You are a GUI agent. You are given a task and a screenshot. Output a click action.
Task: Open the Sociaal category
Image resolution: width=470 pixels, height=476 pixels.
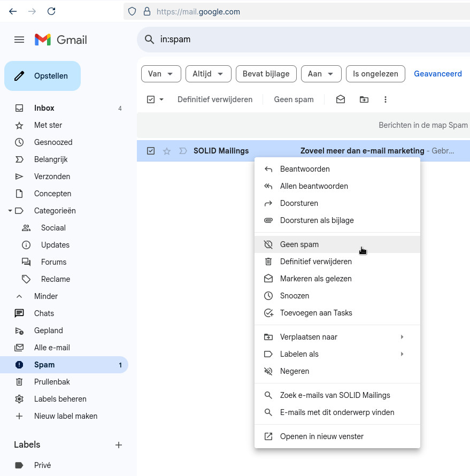[64, 228]
